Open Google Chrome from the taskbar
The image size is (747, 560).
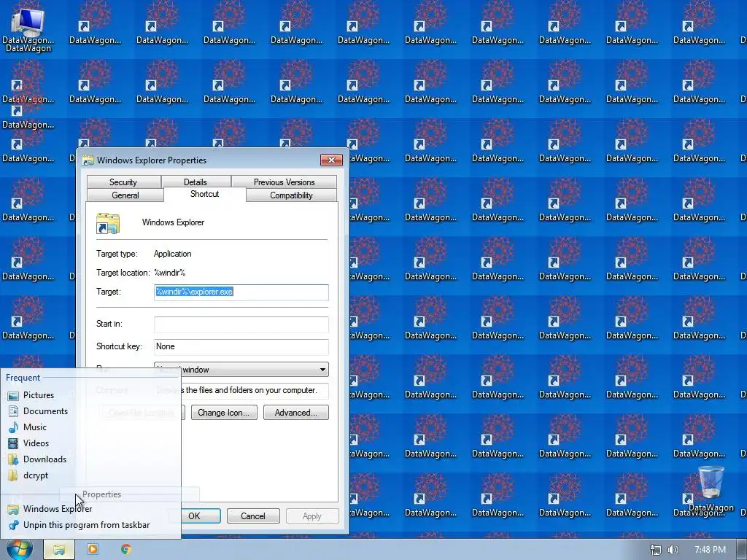pyautogui.click(x=126, y=550)
